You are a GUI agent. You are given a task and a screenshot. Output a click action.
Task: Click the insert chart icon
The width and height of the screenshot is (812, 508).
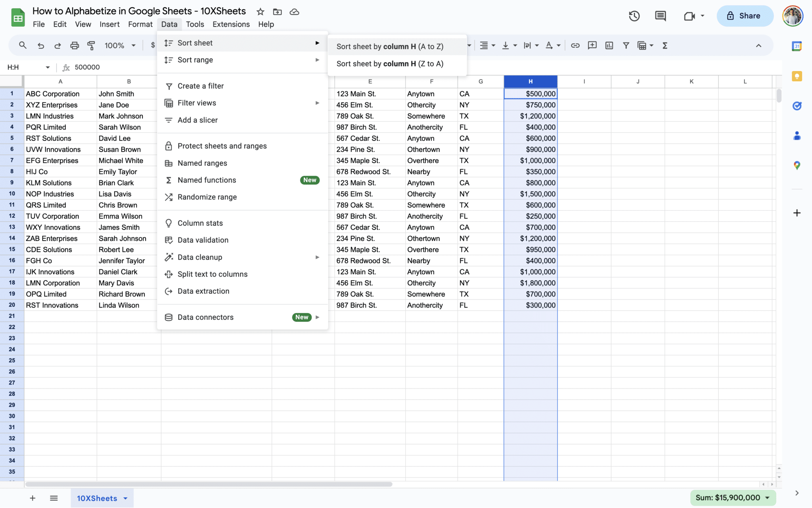pyautogui.click(x=609, y=46)
